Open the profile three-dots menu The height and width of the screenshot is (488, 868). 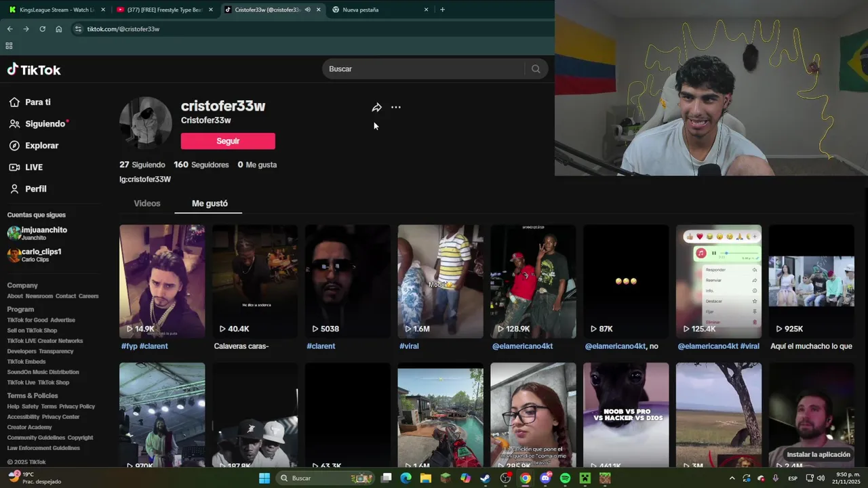point(396,107)
